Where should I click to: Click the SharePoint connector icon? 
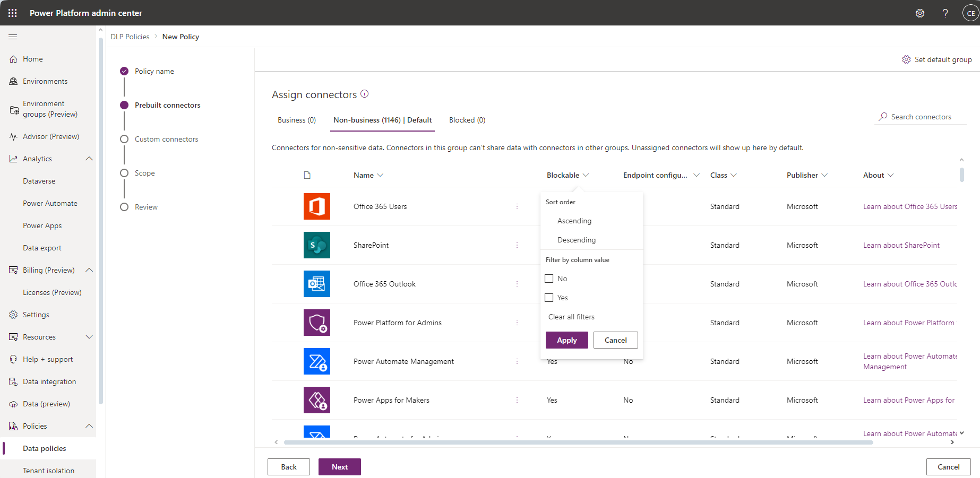click(x=316, y=245)
